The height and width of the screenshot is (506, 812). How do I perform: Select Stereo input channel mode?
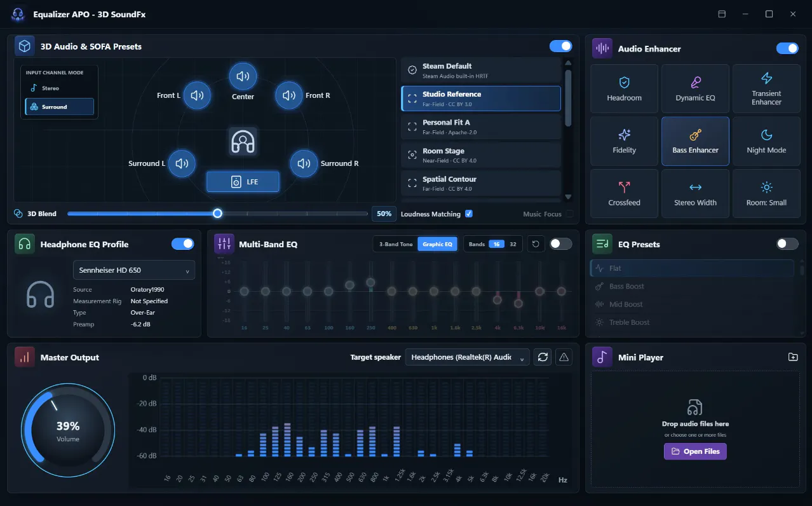59,88
